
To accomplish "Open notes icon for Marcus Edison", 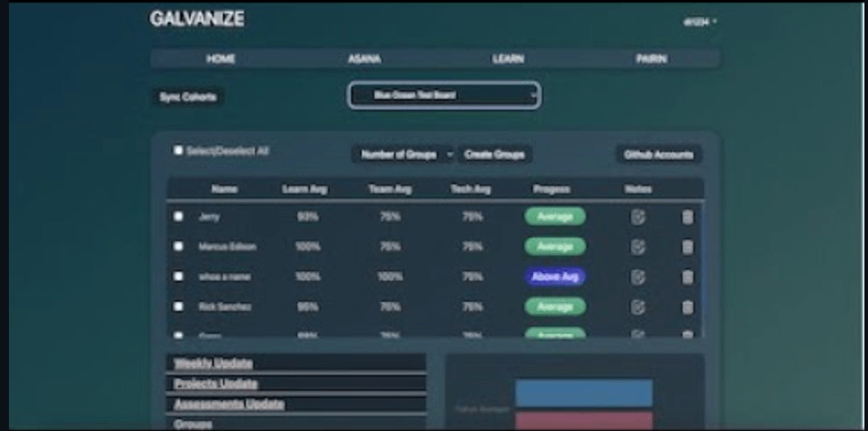I will click(x=638, y=247).
